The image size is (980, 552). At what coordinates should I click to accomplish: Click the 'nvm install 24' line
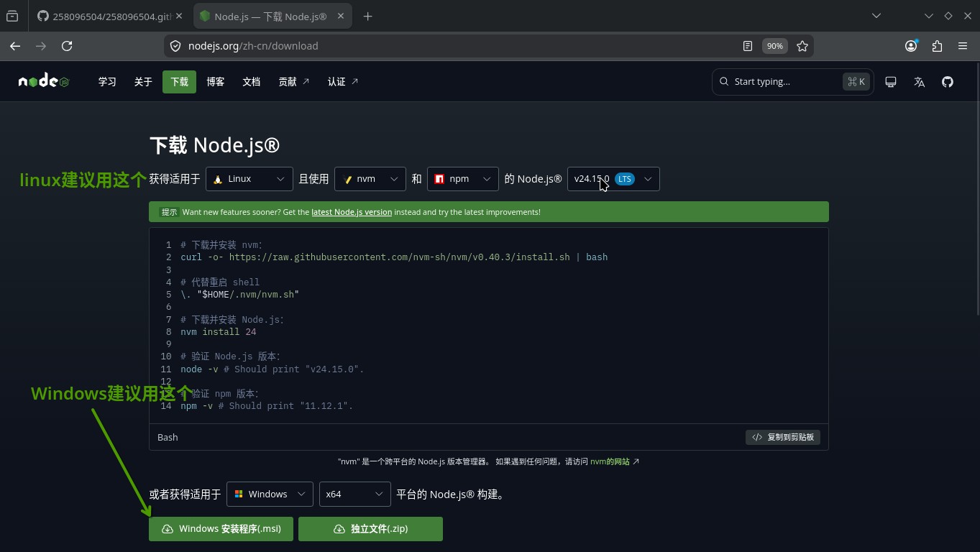[x=219, y=332]
